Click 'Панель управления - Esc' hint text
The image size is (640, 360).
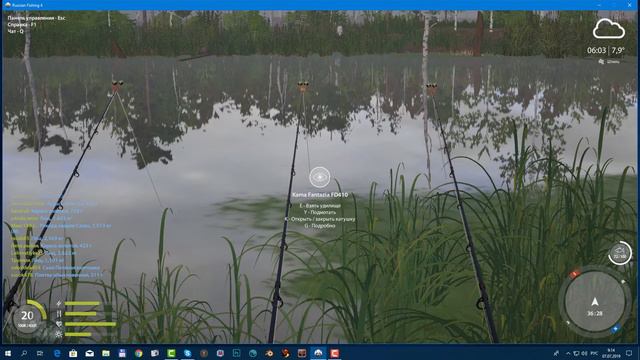coord(36,18)
